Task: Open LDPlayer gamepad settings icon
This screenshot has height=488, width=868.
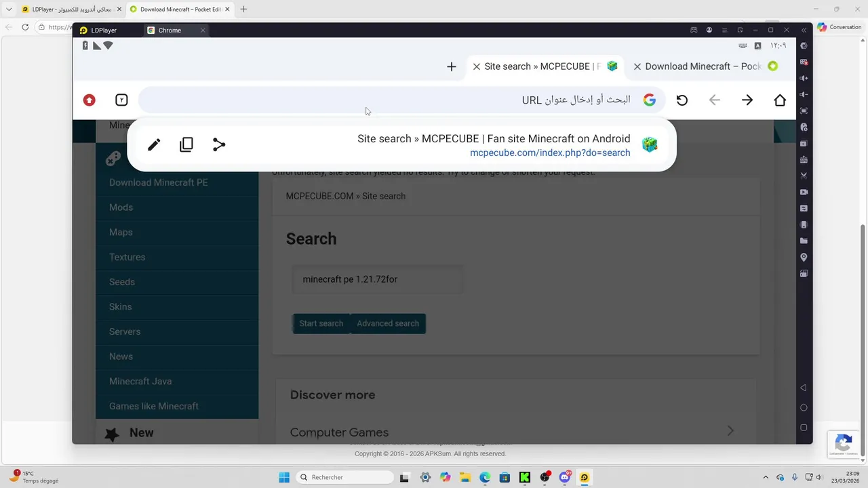Action: click(x=694, y=30)
